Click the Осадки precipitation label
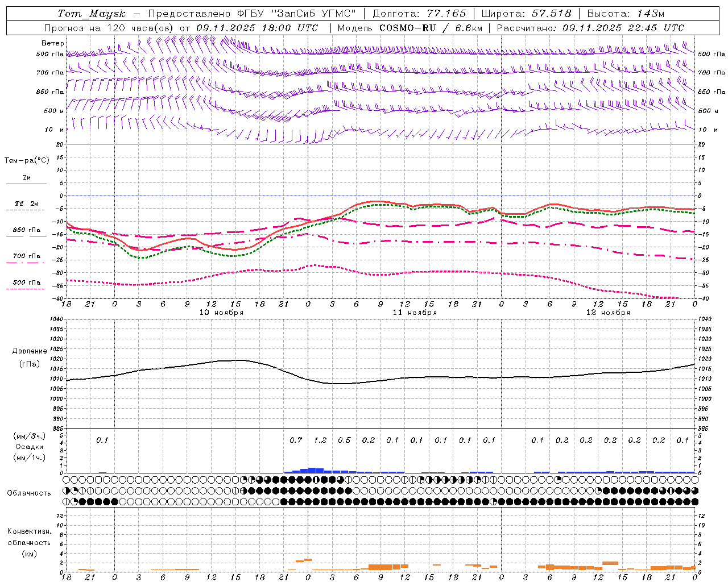 point(29,447)
